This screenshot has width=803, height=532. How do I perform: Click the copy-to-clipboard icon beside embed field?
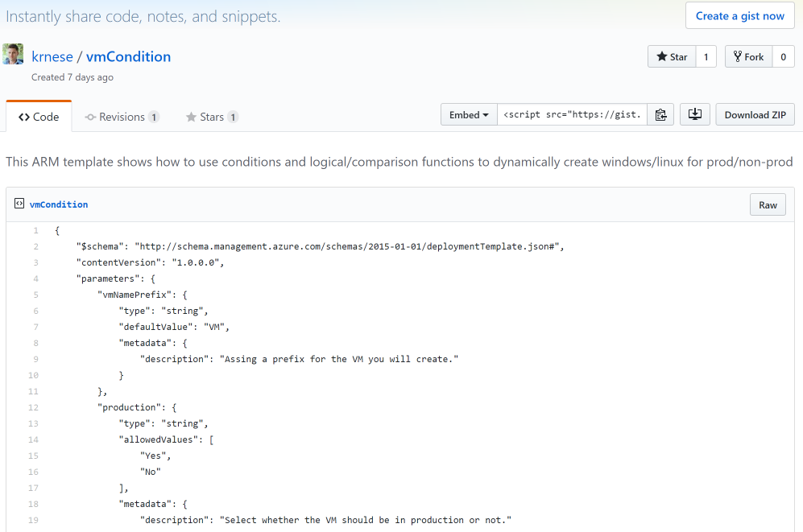pyautogui.click(x=660, y=114)
